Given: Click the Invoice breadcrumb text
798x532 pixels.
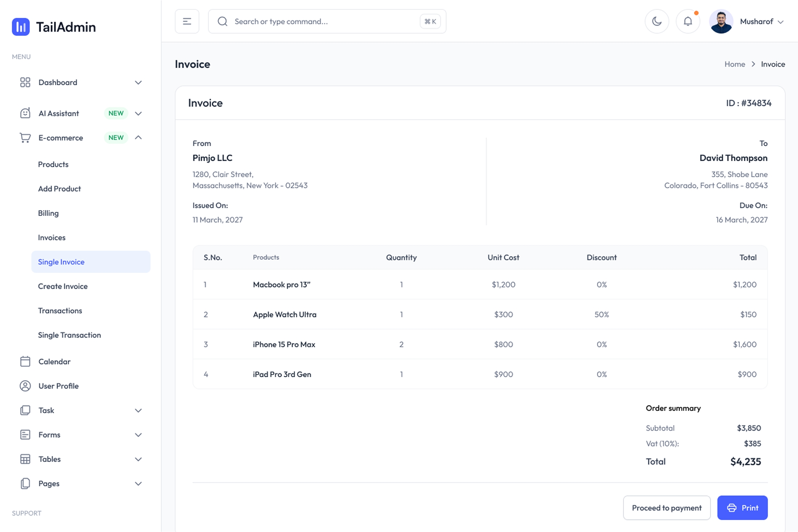Looking at the screenshot, I should pyautogui.click(x=773, y=64).
